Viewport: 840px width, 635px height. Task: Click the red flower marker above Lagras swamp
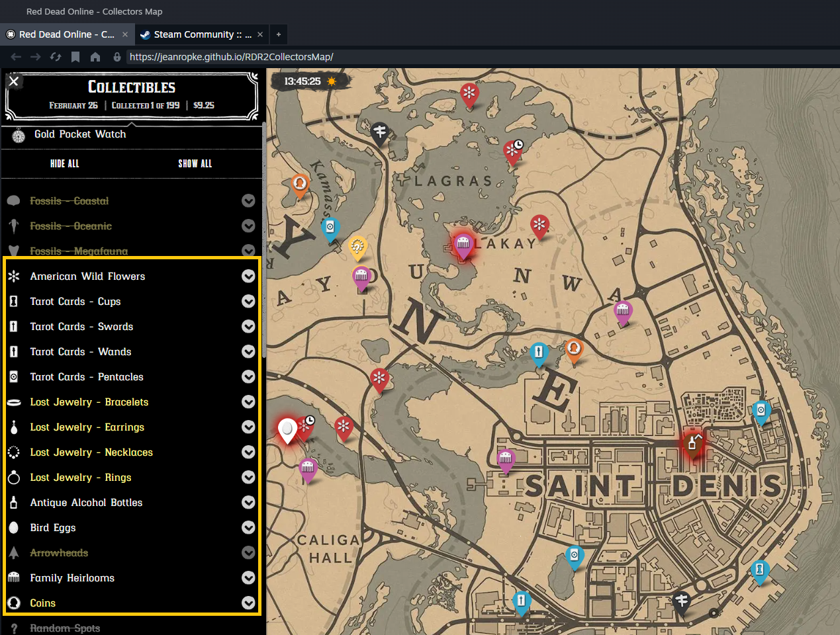(x=469, y=95)
